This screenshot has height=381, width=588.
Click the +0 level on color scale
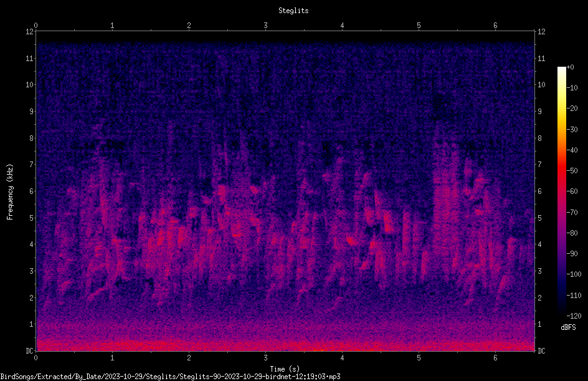tap(570, 67)
